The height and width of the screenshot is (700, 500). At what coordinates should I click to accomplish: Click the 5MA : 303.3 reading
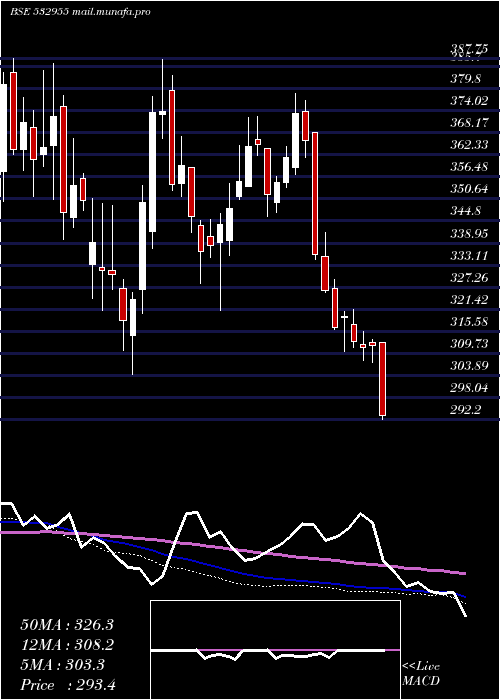[x=62, y=665]
